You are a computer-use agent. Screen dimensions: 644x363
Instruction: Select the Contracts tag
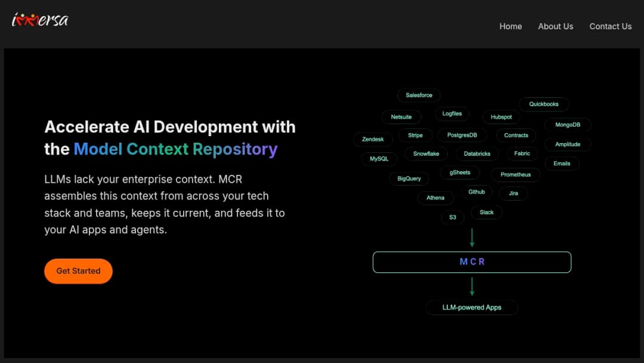(x=516, y=136)
